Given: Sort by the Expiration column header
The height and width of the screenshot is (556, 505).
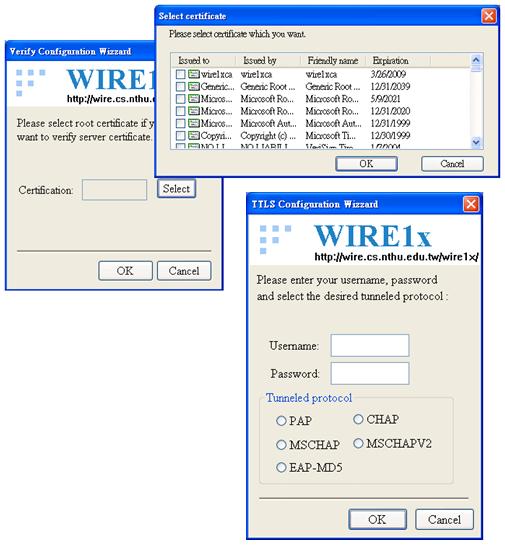Looking at the screenshot, I should click(x=398, y=61).
